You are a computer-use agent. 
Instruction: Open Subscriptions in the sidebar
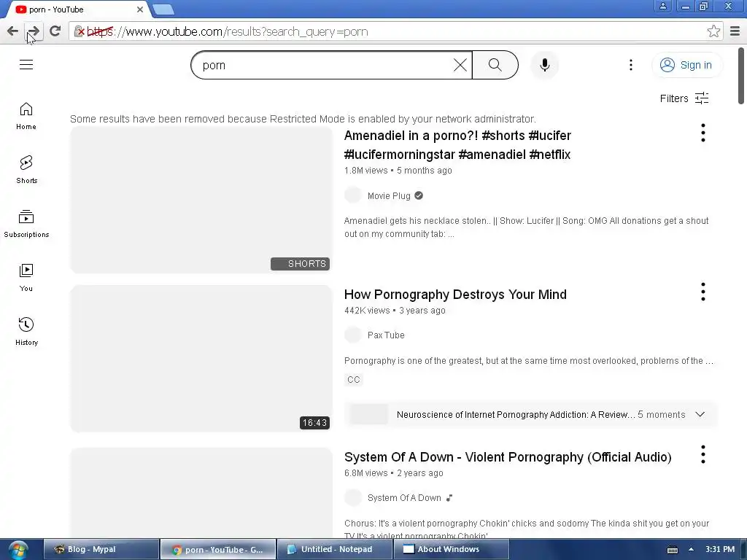[26, 224]
